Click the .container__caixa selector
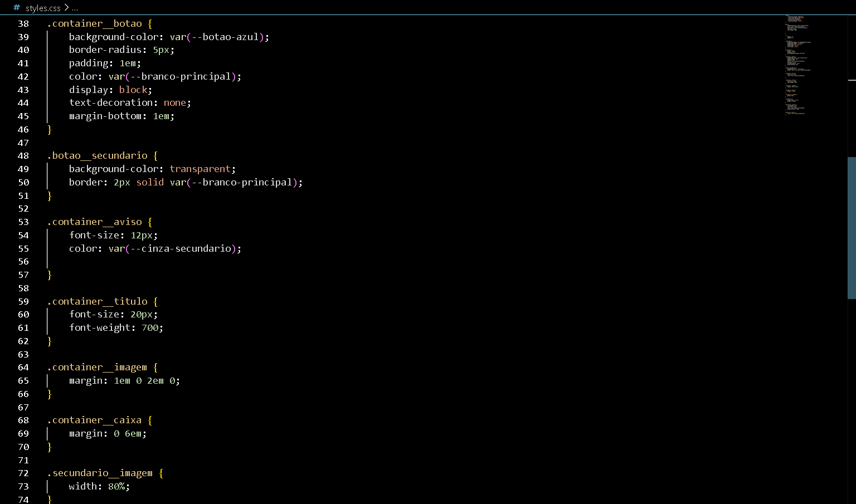This screenshot has width=856, height=504. (x=95, y=420)
